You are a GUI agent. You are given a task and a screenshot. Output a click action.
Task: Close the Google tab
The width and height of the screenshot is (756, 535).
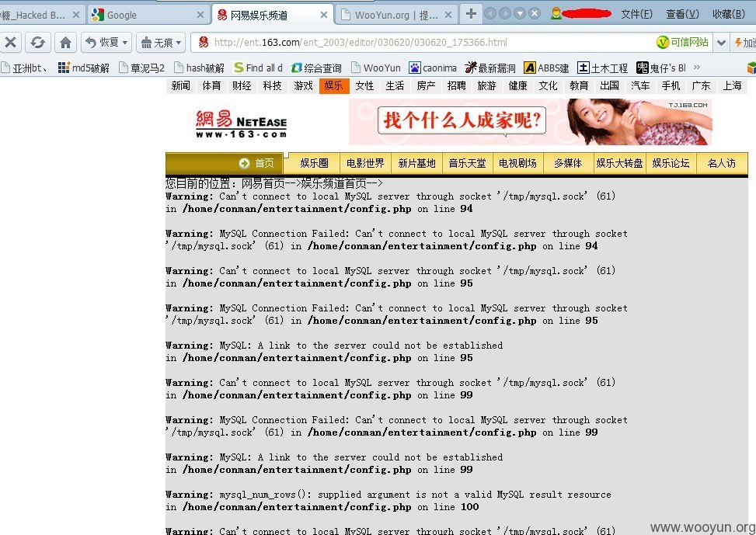point(200,15)
